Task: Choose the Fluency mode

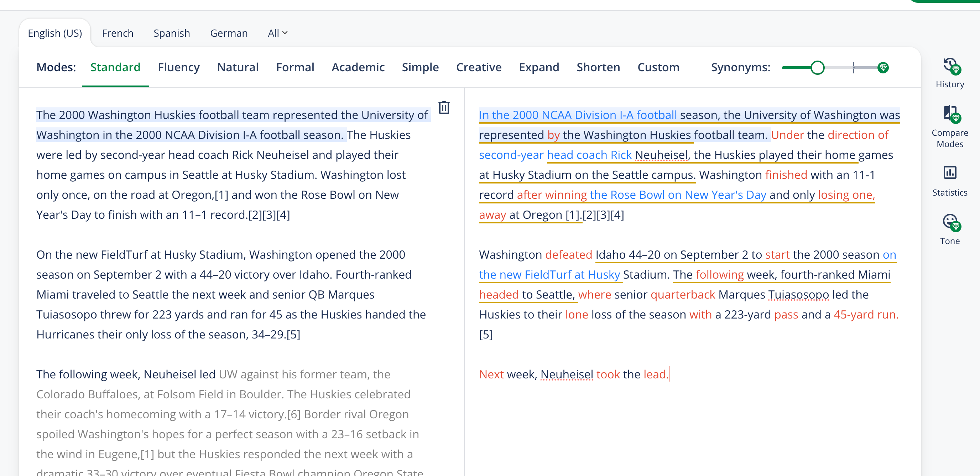Action: 178,67
